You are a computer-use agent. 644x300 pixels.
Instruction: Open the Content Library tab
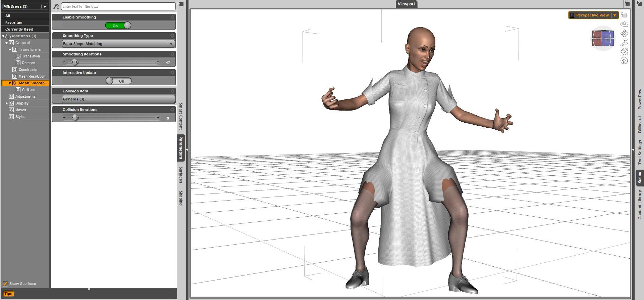(x=640, y=205)
